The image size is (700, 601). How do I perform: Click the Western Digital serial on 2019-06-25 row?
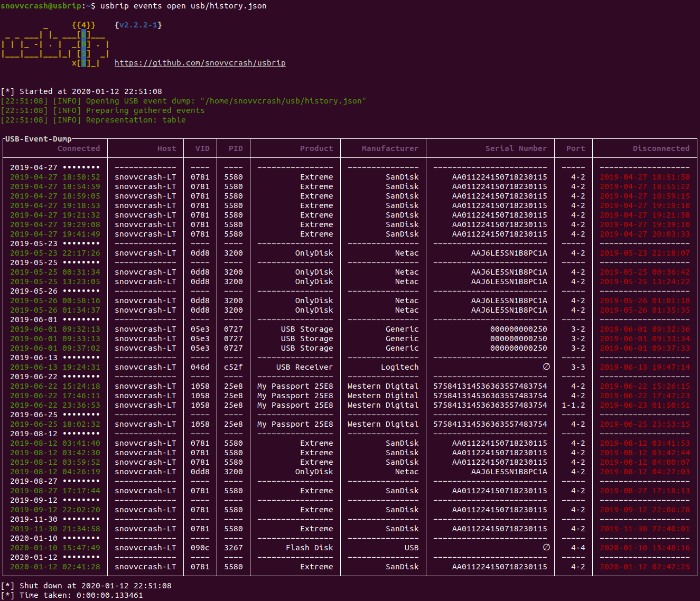click(x=490, y=424)
